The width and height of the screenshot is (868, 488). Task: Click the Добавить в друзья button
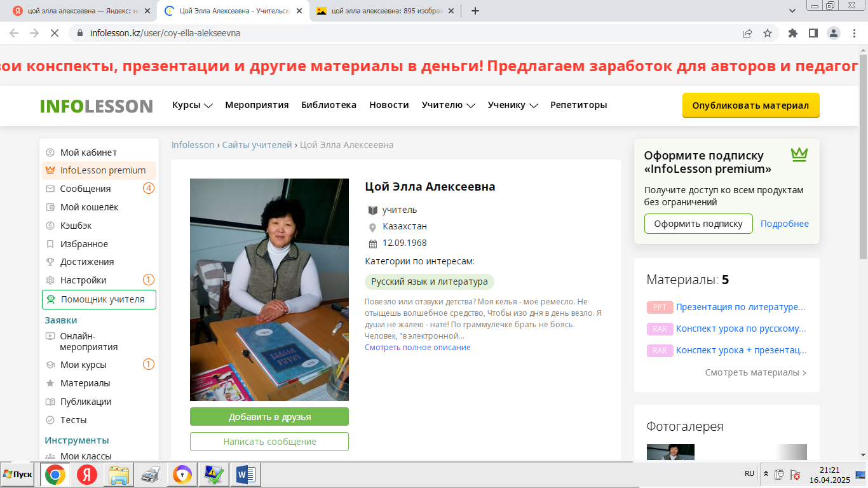(269, 417)
